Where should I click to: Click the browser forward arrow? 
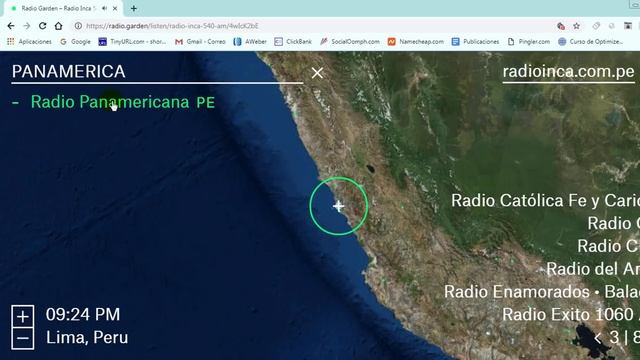[x=27, y=26]
